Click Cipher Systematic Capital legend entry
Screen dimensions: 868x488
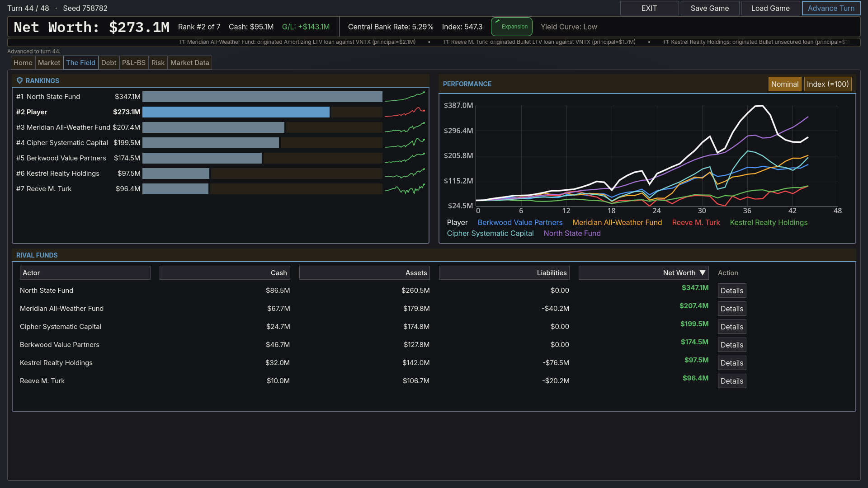click(490, 233)
